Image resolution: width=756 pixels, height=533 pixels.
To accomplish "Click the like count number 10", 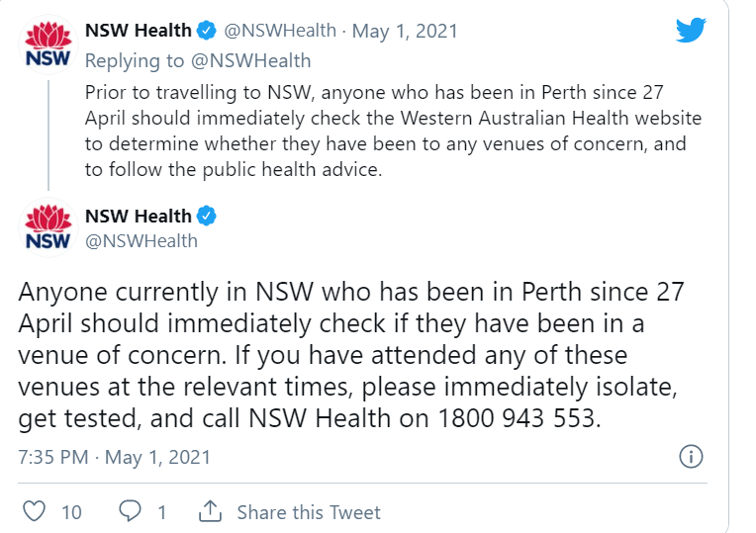I will (x=71, y=512).
